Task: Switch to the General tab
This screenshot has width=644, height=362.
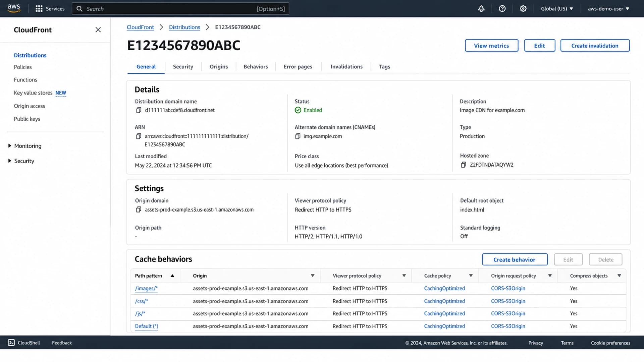Action: click(x=146, y=67)
